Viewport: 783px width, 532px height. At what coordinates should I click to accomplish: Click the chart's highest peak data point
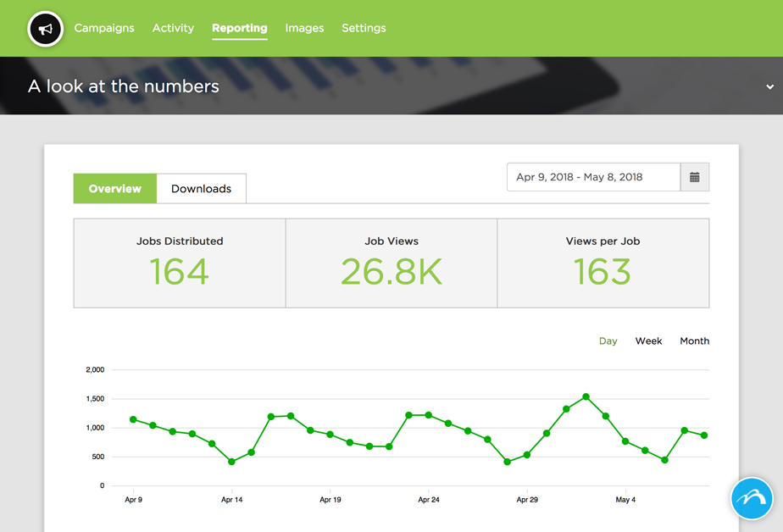point(585,396)
